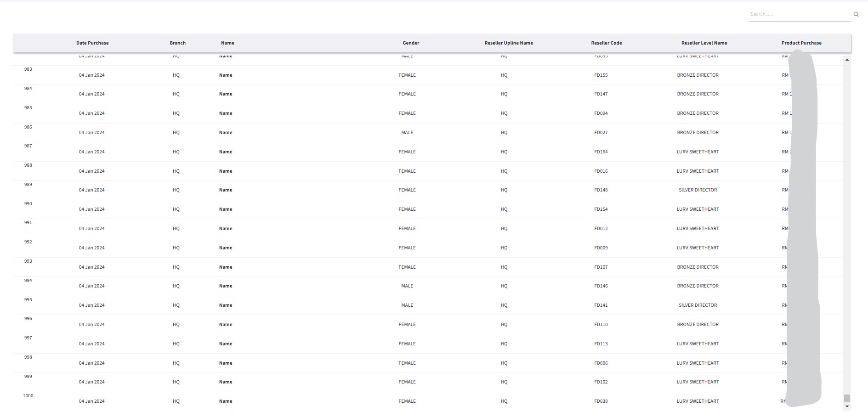The image size is (868, 417).
Task: Click Name cell in row 988
Action: (226, 171)
